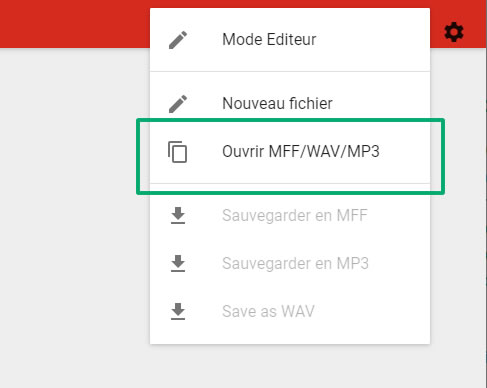Open the settings gear icon
The width and height of the screenshot is (487, 388).
[454, 32]
